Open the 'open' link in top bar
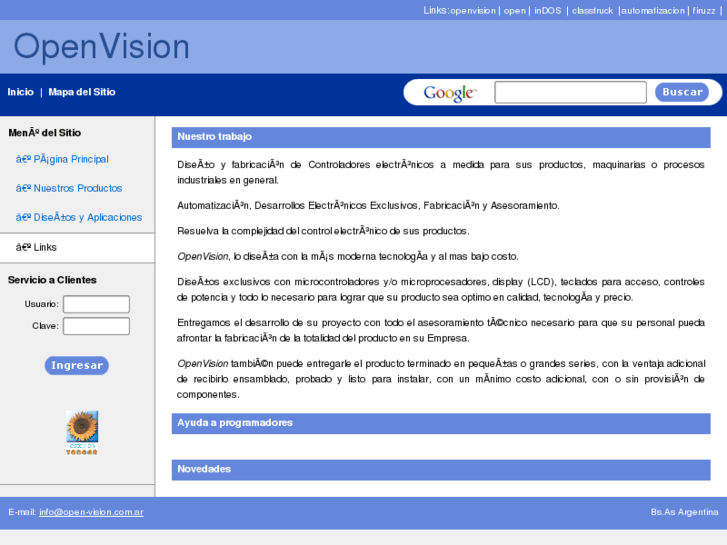The image size is (727, 545). pos(515,11)
